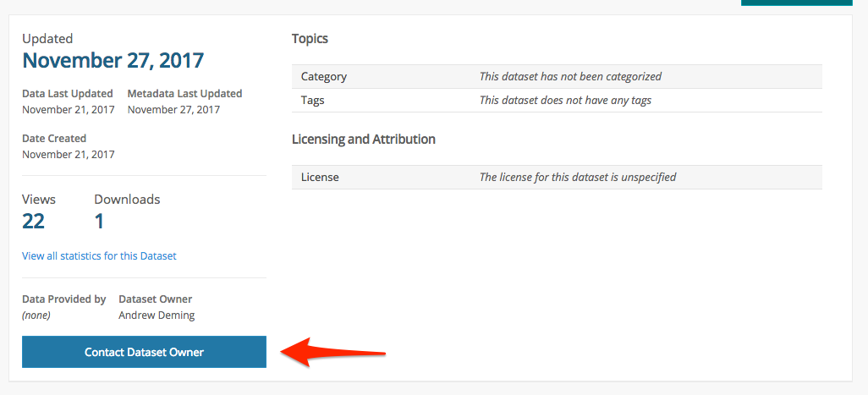Select the Licensing and Attribution heading
The width and height of the screenshot is (868, 395).
pos(364,140)
